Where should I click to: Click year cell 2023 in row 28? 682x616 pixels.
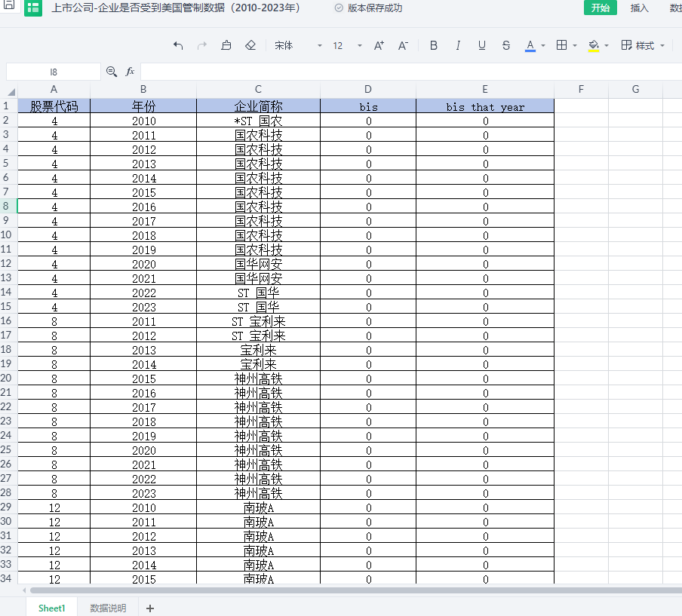pos(143,493)
